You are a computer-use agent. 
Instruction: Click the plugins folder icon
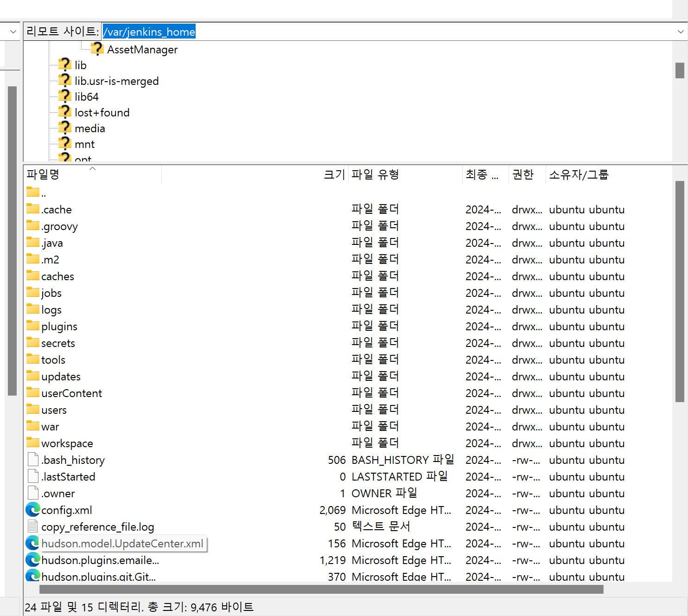[33, 326]
